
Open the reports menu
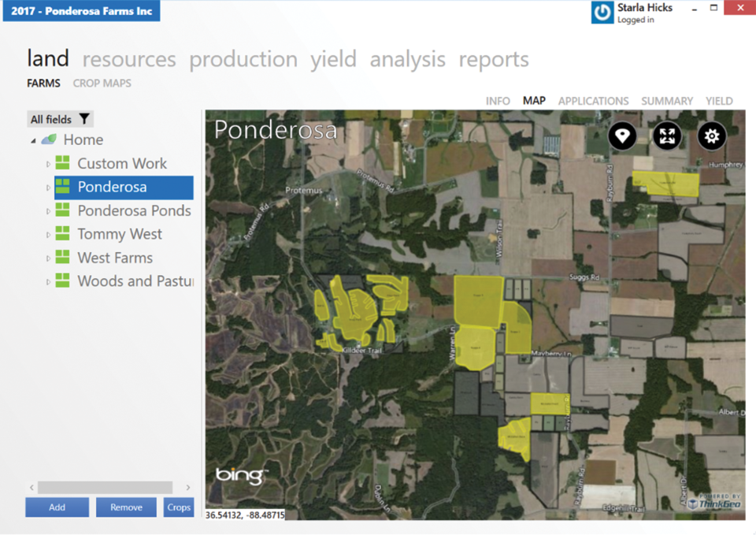click(494, 59)
